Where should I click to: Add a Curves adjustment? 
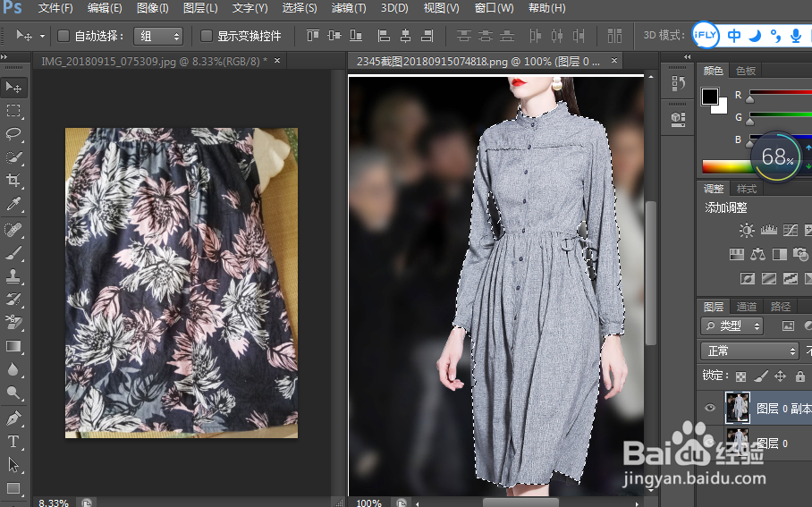(x=791, y=230)
